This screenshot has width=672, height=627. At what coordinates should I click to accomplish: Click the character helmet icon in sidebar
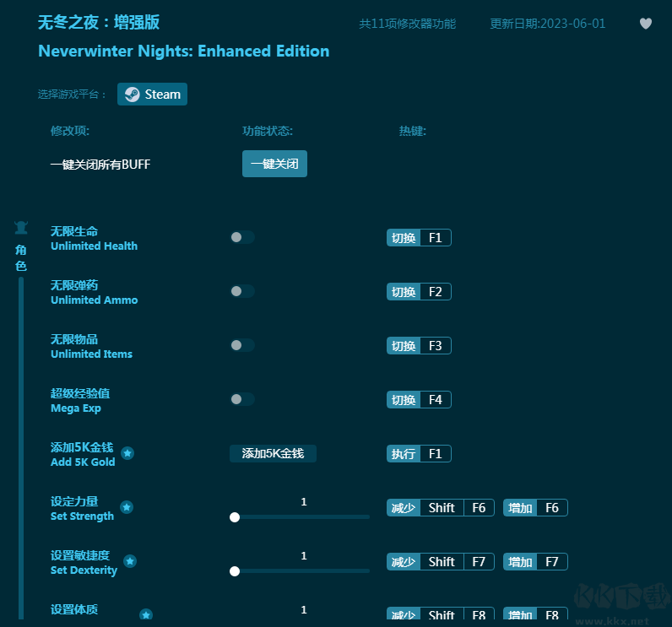coord(21,227)
